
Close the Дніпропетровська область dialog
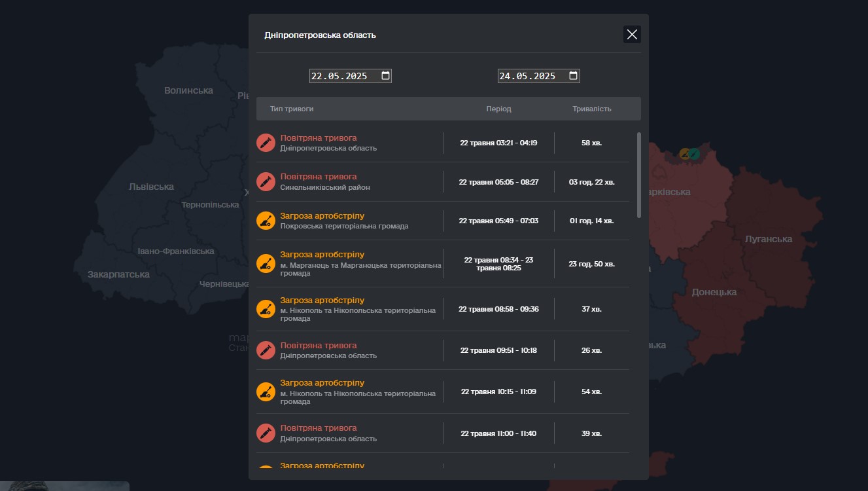632,35
